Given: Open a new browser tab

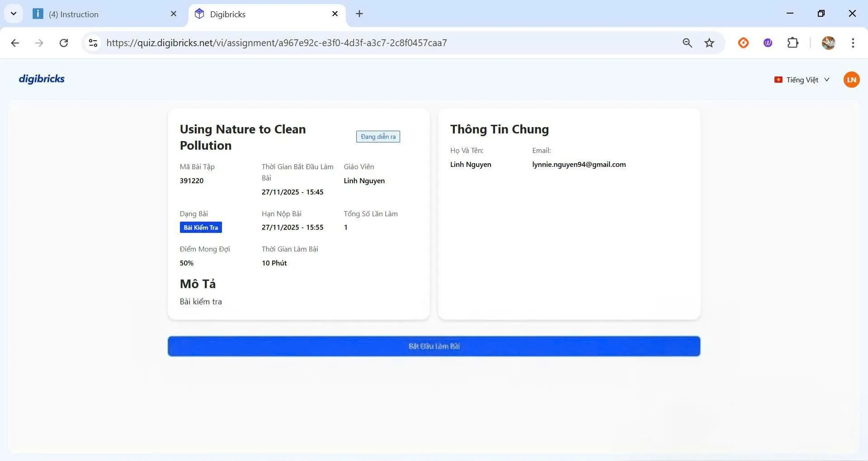Looking at the screenshot, I should click(x=359, y=14).
